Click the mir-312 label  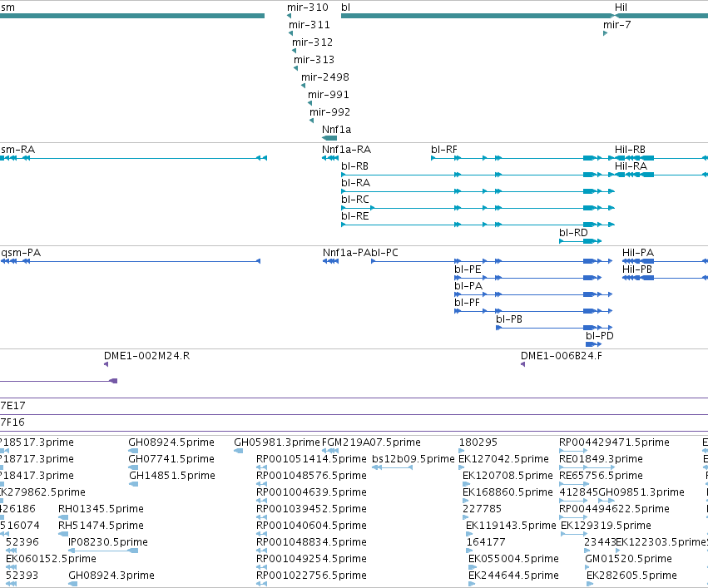point(312,42)
